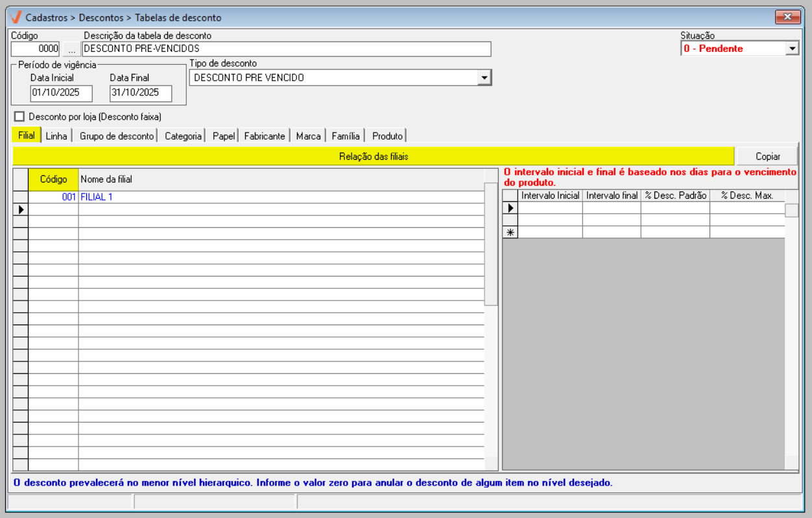Screen dimensions: 812x518
Task: Focus the Descrição da tabela de desconto field
Action: tap(286, 49)
